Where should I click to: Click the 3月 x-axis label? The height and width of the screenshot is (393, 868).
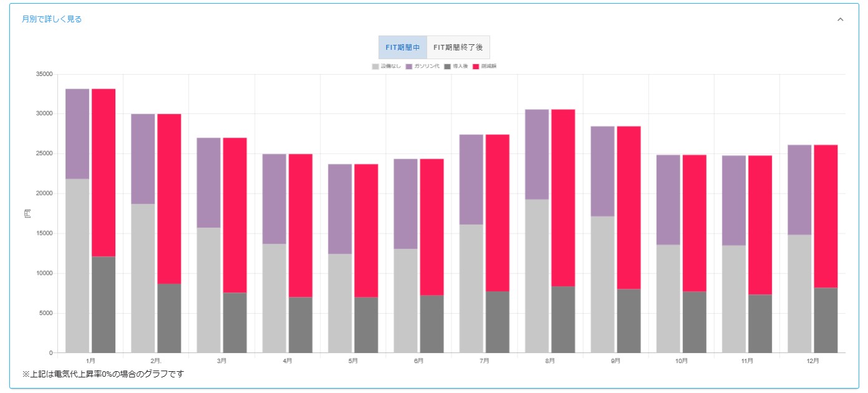221,361
